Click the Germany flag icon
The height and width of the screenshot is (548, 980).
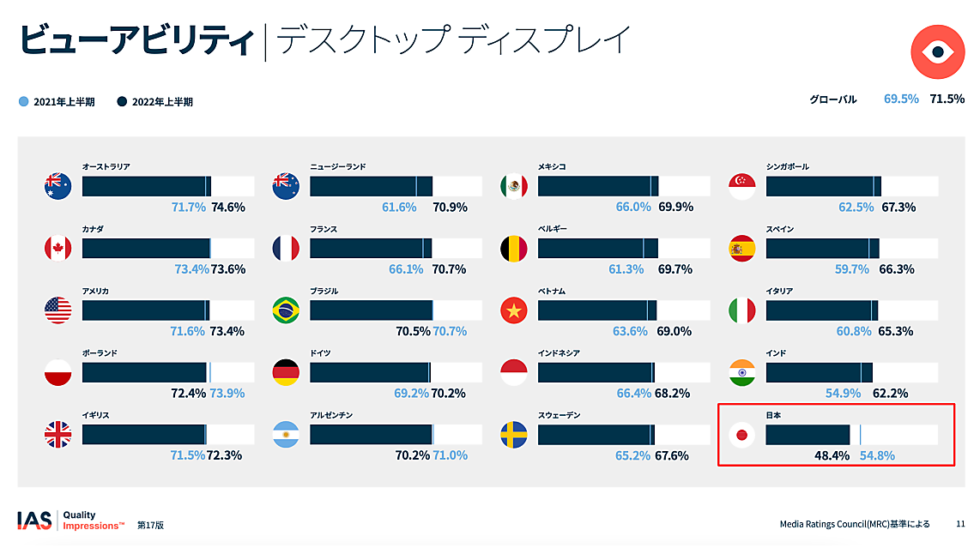286,372
